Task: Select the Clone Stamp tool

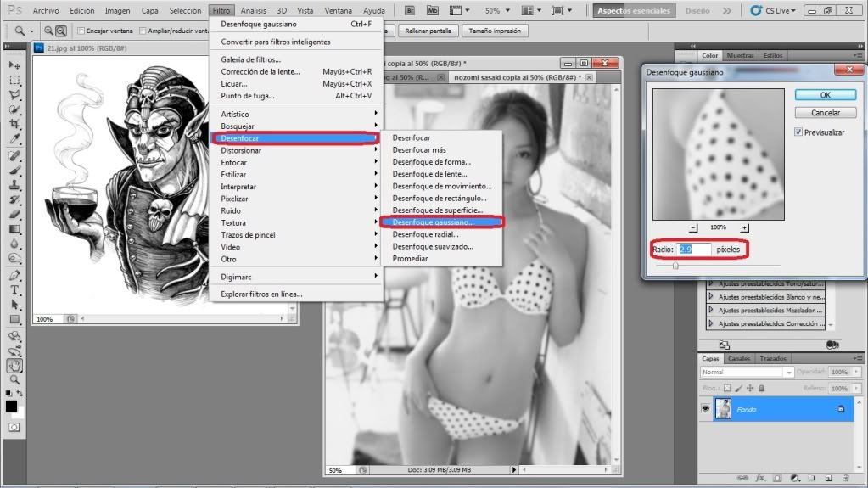Action: pos(14,185)
